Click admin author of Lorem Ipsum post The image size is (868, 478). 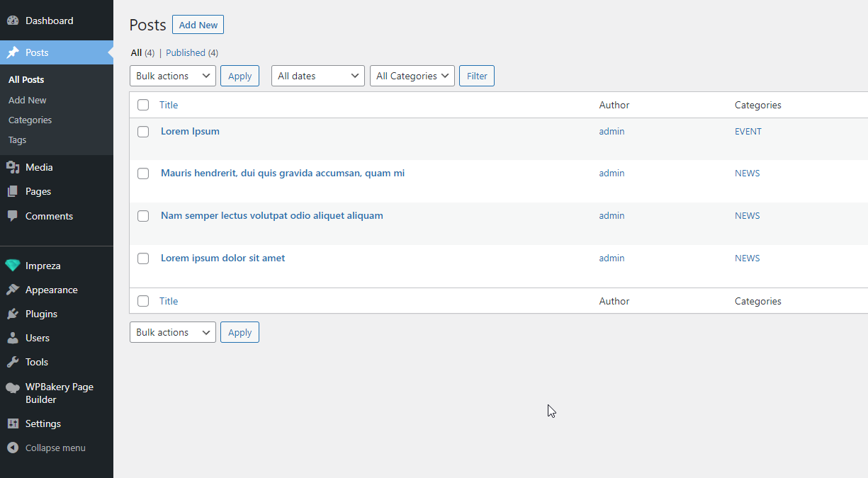pos(611,132)
